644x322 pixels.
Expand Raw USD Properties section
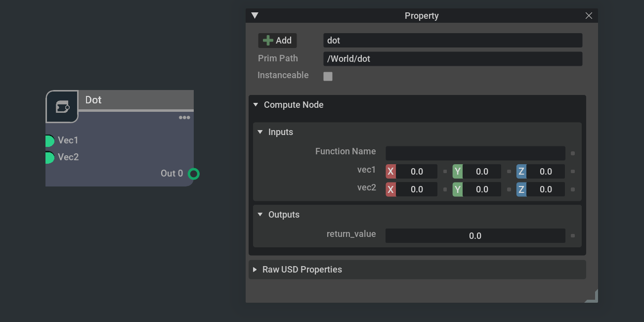255,270
